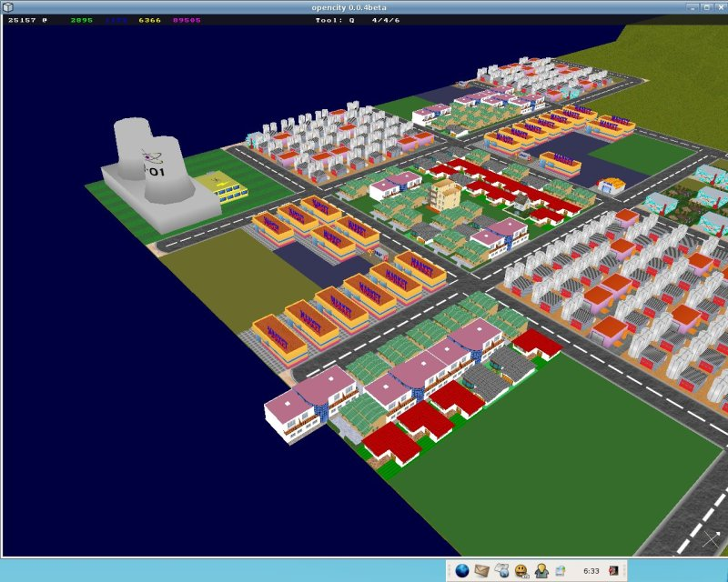Image resolution: width=728 pixels, height=582 pixels.
Task: Launch the envelope mail client icon
Action: pyautogui.click(x=481, y=571)
